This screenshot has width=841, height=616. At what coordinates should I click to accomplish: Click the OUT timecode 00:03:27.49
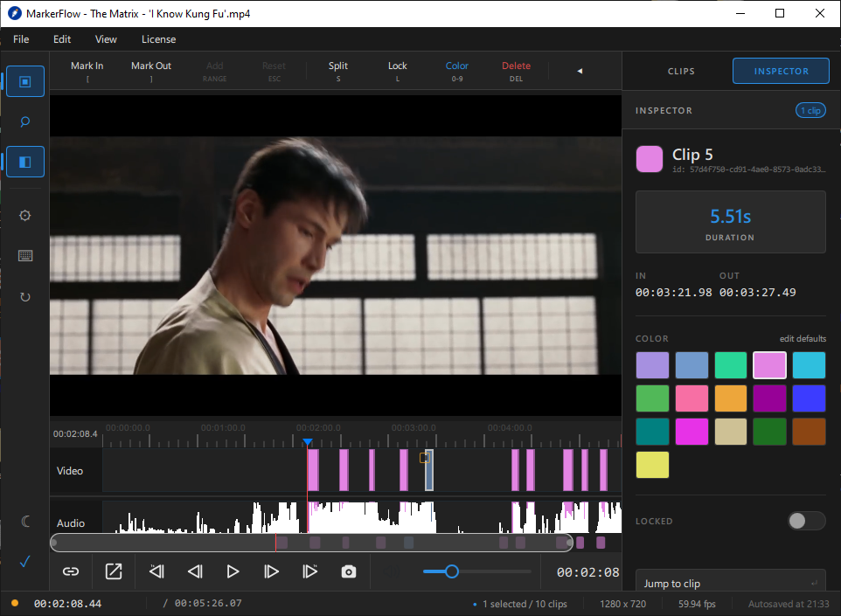tap(757, 292)
